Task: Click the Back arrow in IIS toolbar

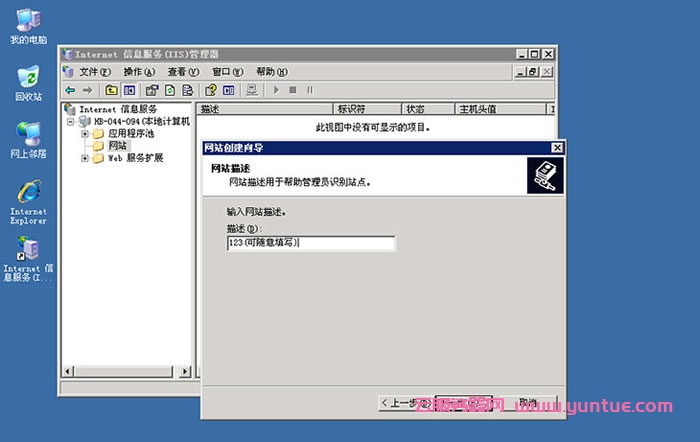Action: 70,90
